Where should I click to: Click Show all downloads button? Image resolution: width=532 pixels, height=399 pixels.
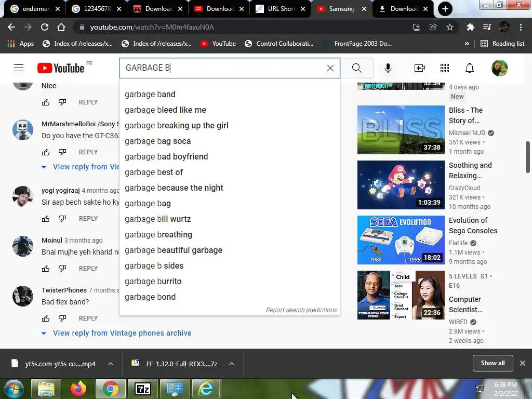tap(493, 363)
